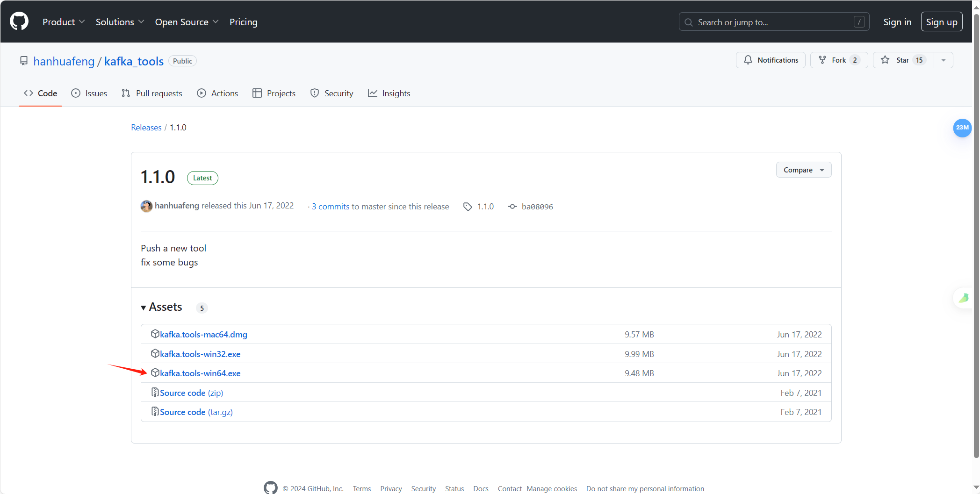Click the commit icon beside ba08096
980x494 pixels.
(x=512, y=207)
